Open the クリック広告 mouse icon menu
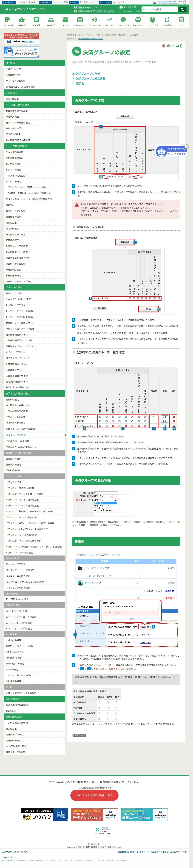 click(x=152, y=21)
